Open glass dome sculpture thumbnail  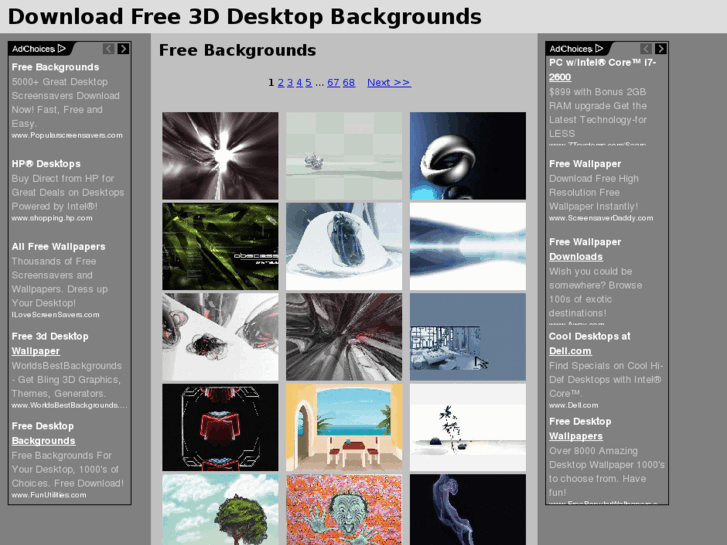click(344, 246)
